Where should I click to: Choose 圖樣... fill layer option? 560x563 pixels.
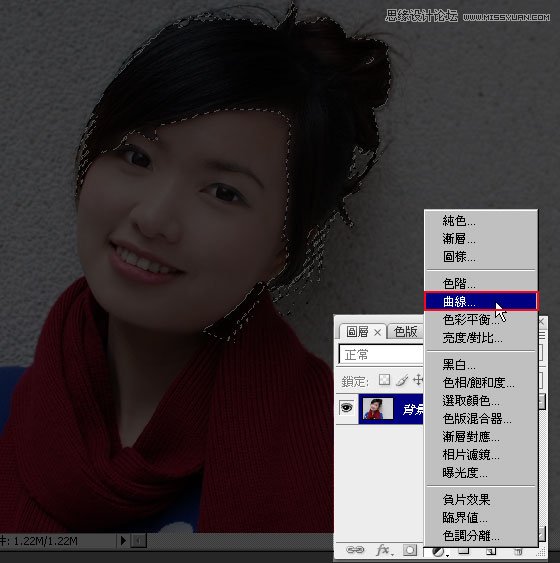click(481, 257)
